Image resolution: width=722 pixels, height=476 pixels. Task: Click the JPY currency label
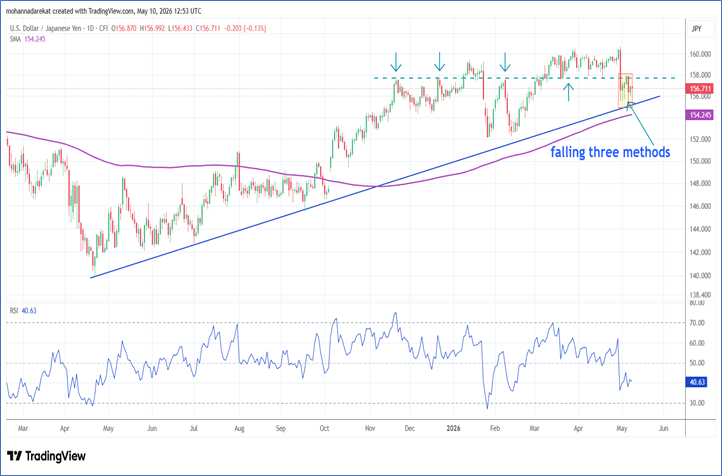pos(696,29)
